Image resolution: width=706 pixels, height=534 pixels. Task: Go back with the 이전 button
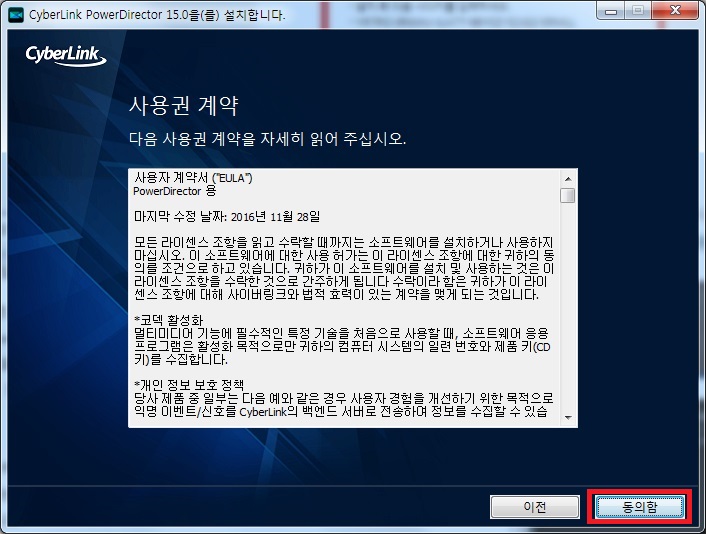(534, 507)
